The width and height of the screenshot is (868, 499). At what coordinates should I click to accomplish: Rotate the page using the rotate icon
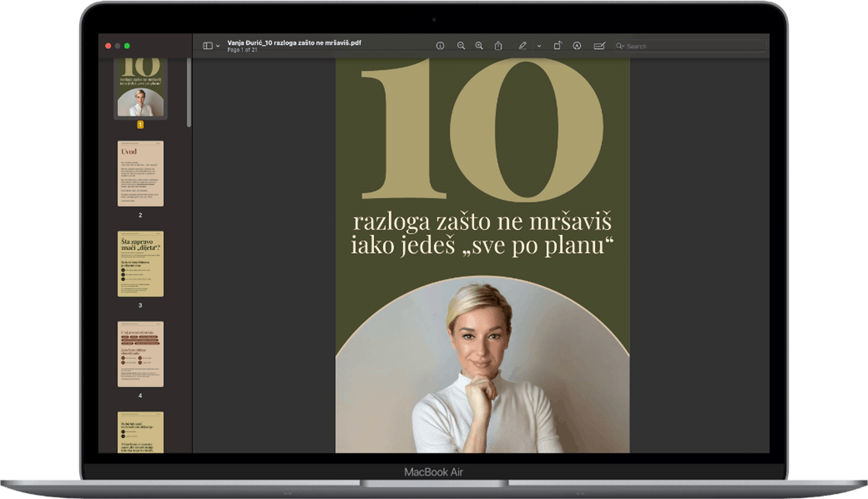(x=557, y=46)
